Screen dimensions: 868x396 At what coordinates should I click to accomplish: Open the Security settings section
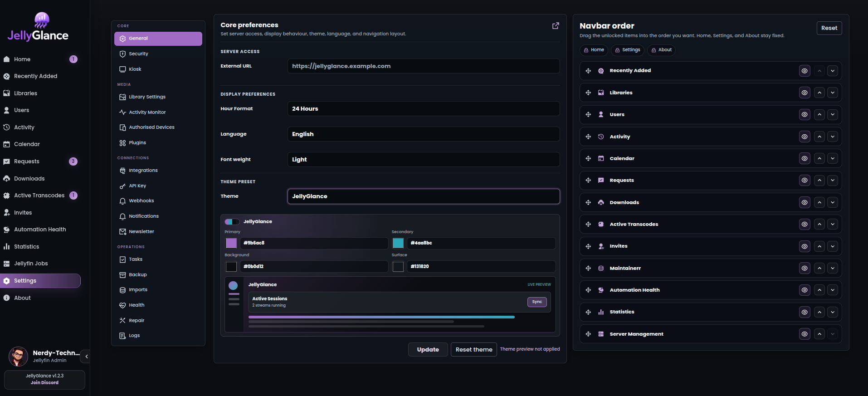click(x=158, y=54)
